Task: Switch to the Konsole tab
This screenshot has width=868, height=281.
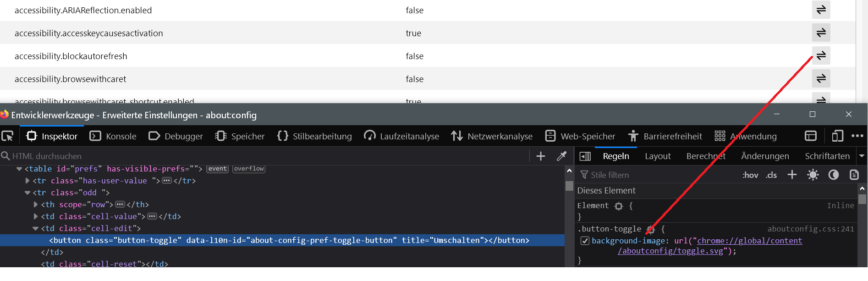Action: (x=113, y=136)
